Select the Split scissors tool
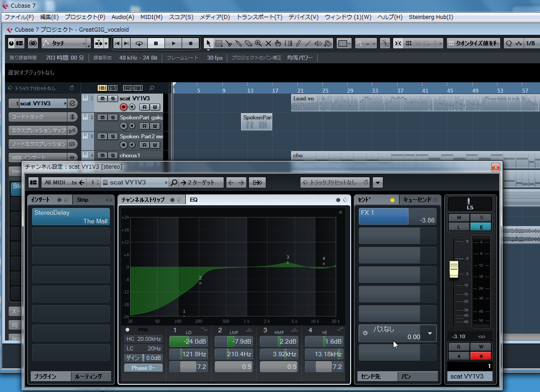The height and width of the screenshot is (392, 540). coord(229,43)
